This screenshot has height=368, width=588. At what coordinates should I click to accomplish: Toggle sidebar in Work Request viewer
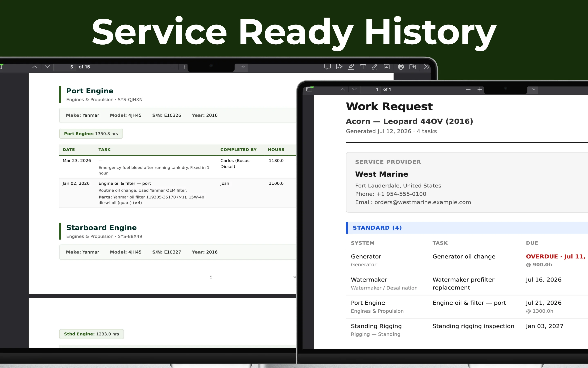coord(309,89)
